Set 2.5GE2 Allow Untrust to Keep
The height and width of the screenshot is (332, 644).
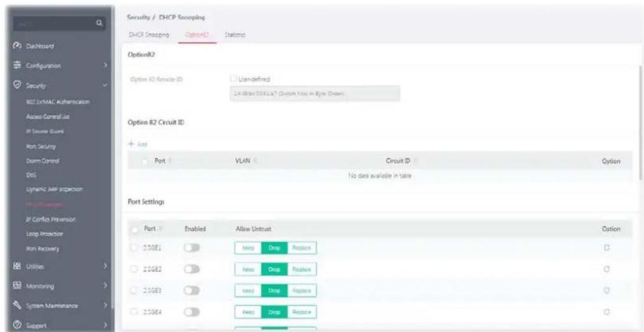248,270
